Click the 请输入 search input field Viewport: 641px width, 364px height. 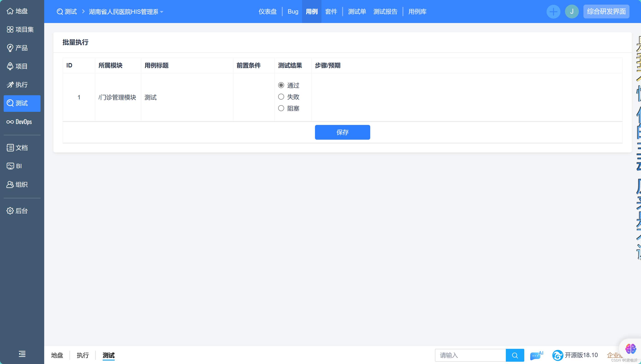[470, 355]
